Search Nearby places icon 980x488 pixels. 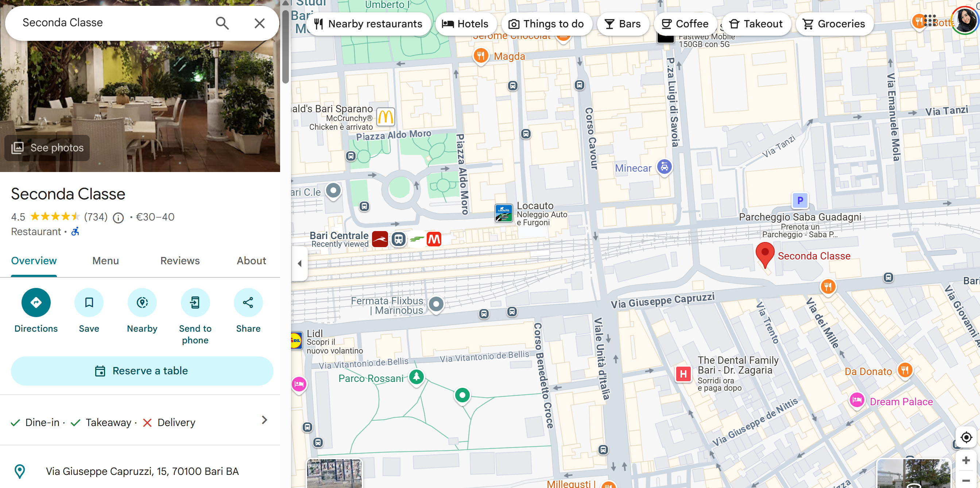pos(142,302)
